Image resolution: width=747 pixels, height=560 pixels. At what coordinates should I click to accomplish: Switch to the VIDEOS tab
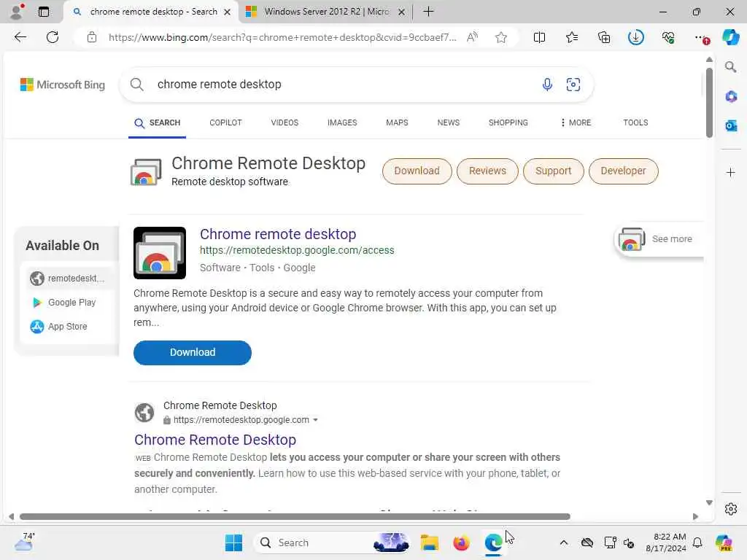point(285,122)
